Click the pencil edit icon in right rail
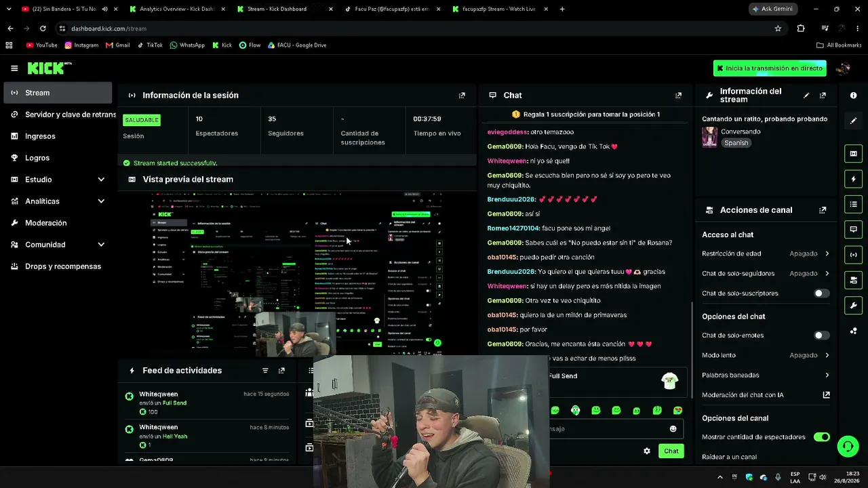868x488 pixels. pyautogui.click(x=853, y=121)
